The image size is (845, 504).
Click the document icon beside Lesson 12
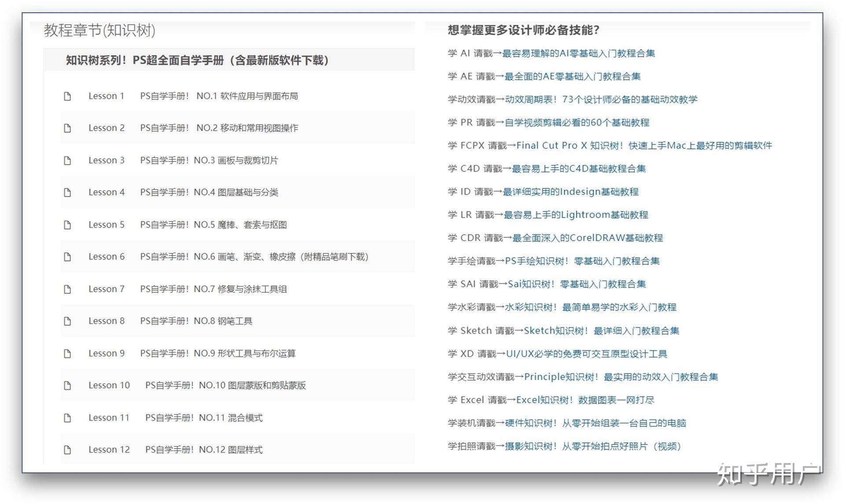67,449
